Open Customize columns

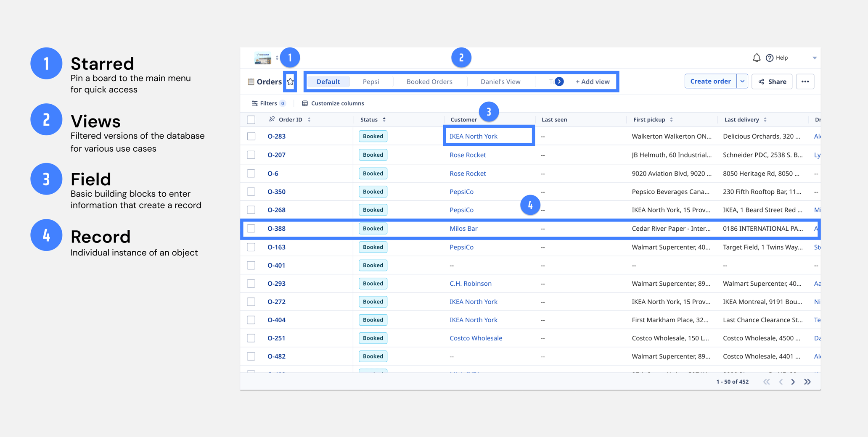tap(333, 103)
